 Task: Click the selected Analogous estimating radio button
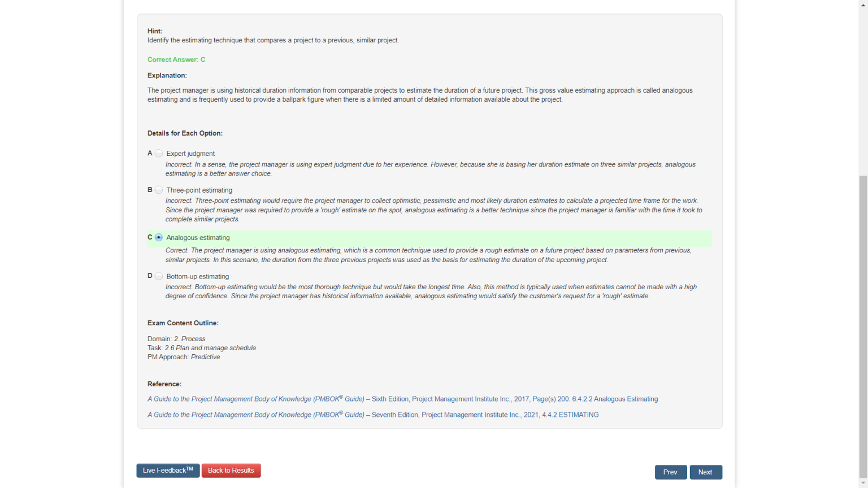tap(159, 238)
